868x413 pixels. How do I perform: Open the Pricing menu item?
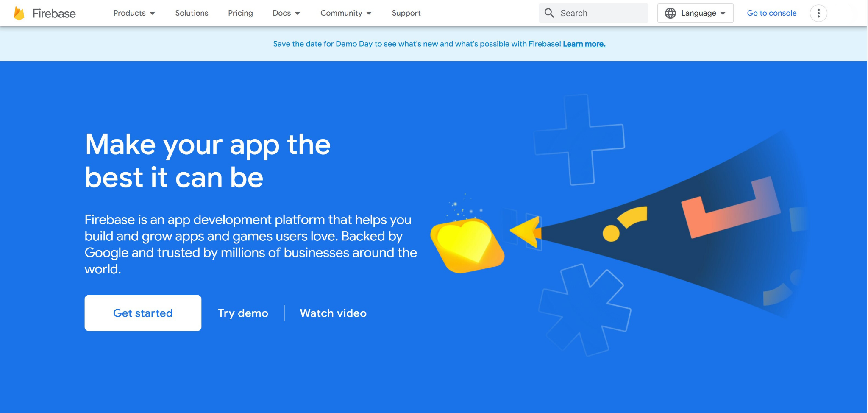(240, 13)
